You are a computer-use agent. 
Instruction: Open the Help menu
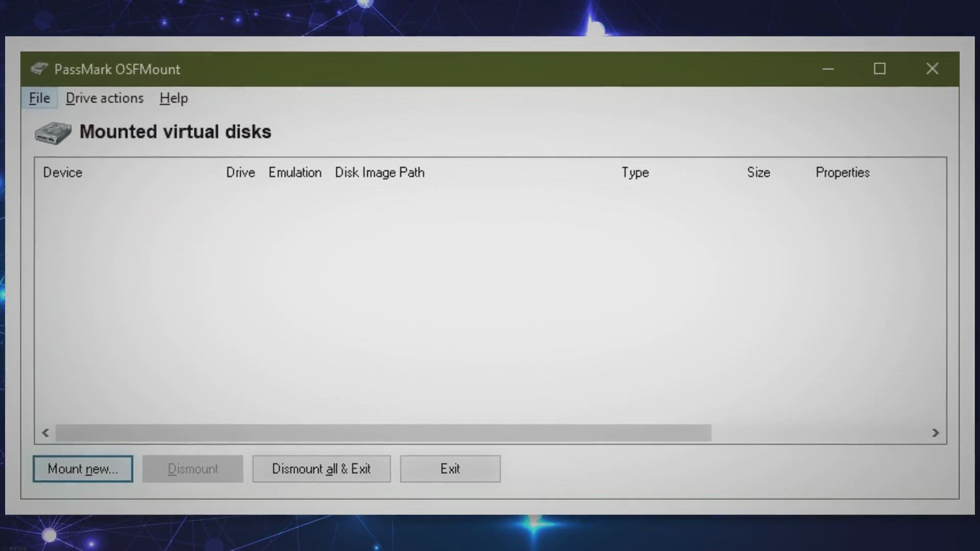tap(174, 98)
